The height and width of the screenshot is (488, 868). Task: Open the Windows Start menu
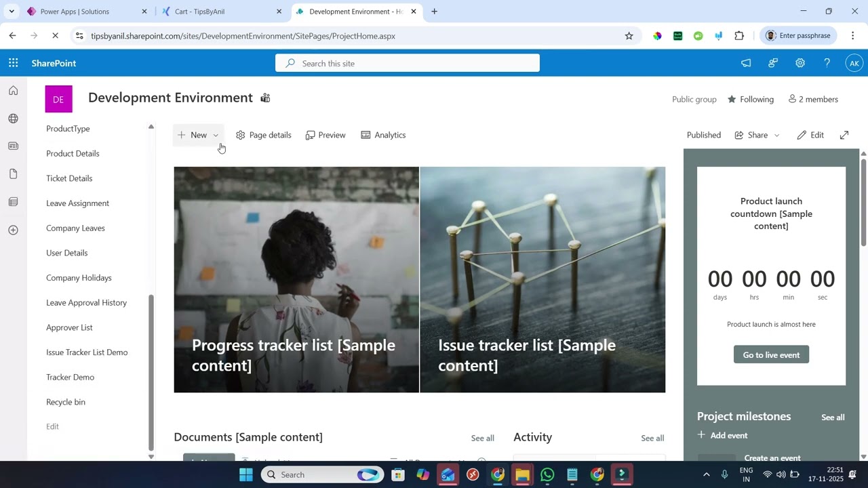[246, 474]
